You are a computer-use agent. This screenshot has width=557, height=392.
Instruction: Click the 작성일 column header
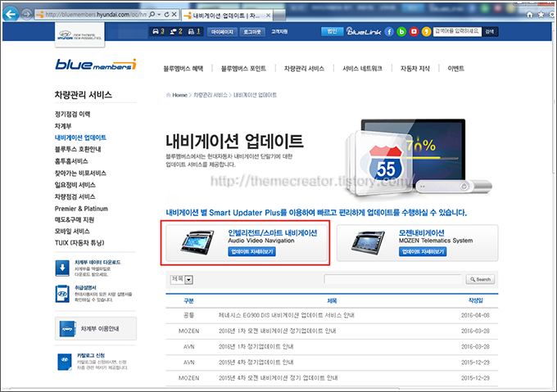point(475,300)
